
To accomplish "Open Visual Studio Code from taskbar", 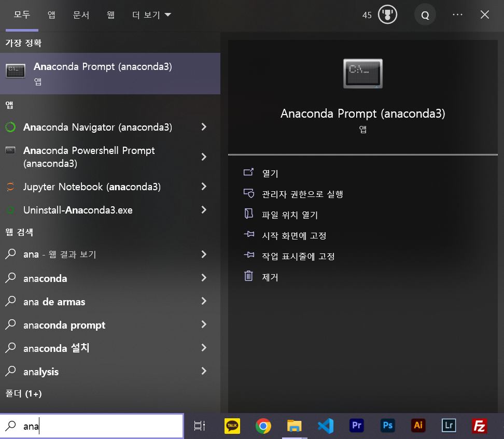I will 325,426.
